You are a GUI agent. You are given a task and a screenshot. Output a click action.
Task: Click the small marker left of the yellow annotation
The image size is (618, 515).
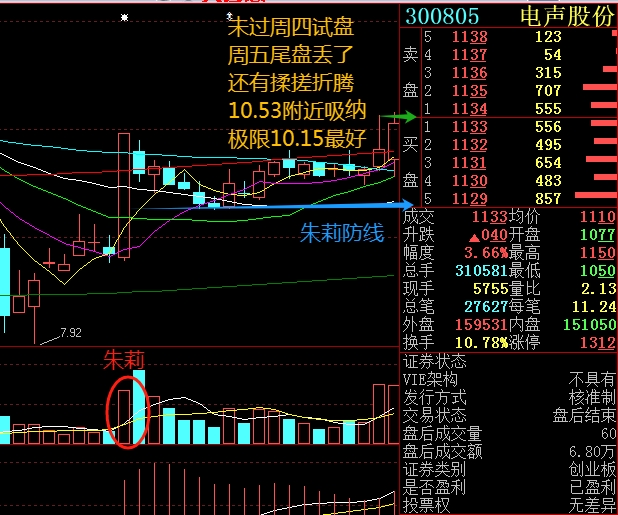(229, 16)
